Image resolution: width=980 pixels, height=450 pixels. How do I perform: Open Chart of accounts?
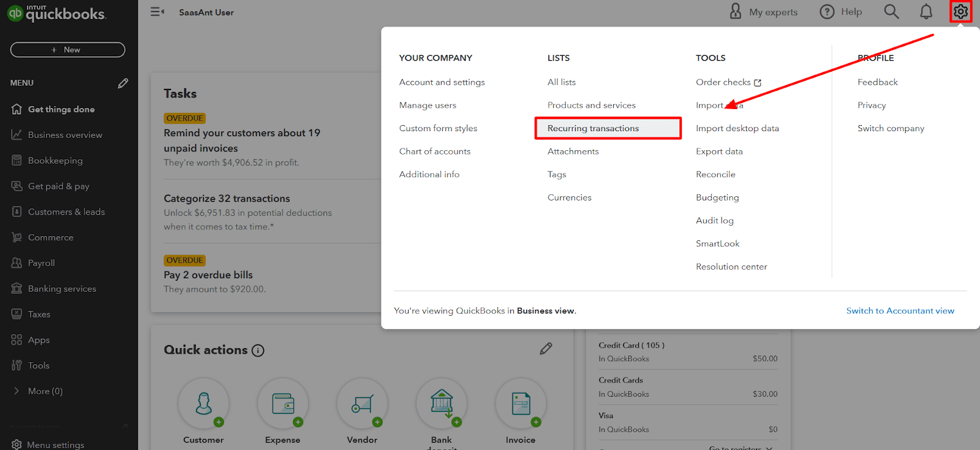435,151
